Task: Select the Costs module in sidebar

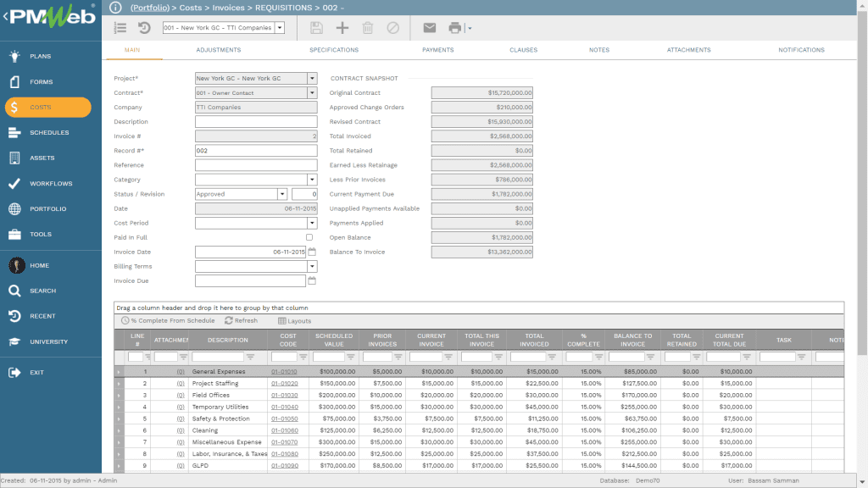Action: pos(48,108)
